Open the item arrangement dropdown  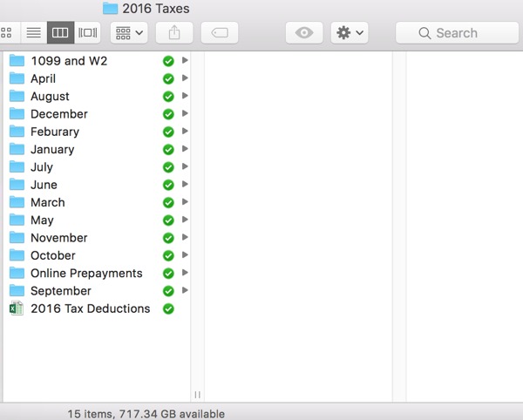(129, 32)
